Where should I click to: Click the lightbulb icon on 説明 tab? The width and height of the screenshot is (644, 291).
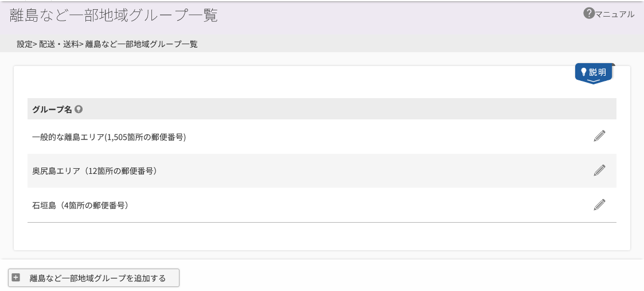tap(584, 72)
